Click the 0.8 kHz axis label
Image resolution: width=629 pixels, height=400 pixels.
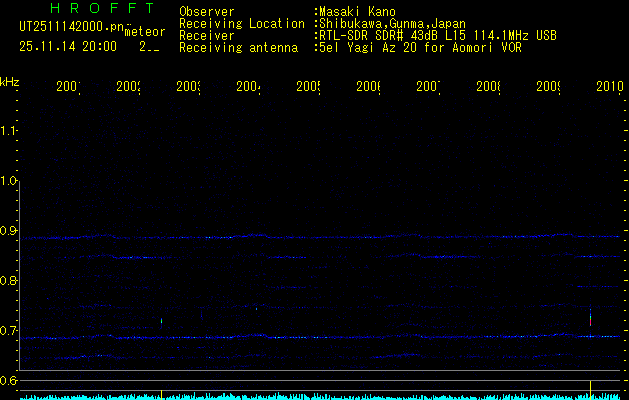pos(10,281)
